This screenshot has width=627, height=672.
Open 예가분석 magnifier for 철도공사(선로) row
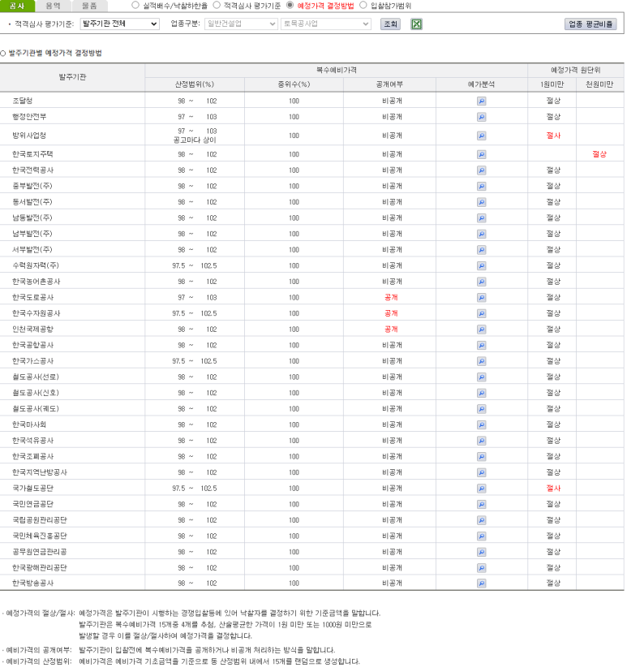[x=481, y=377]
